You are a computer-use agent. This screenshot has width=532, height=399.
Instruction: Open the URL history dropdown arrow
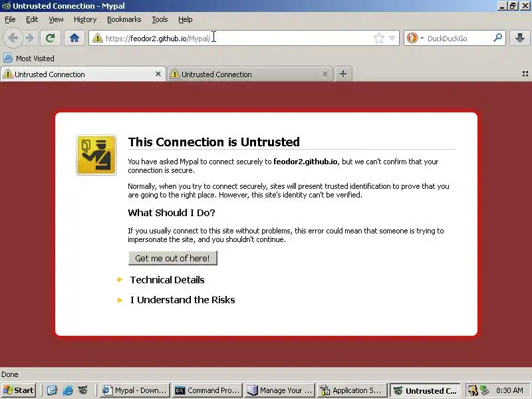coord(392,38)
